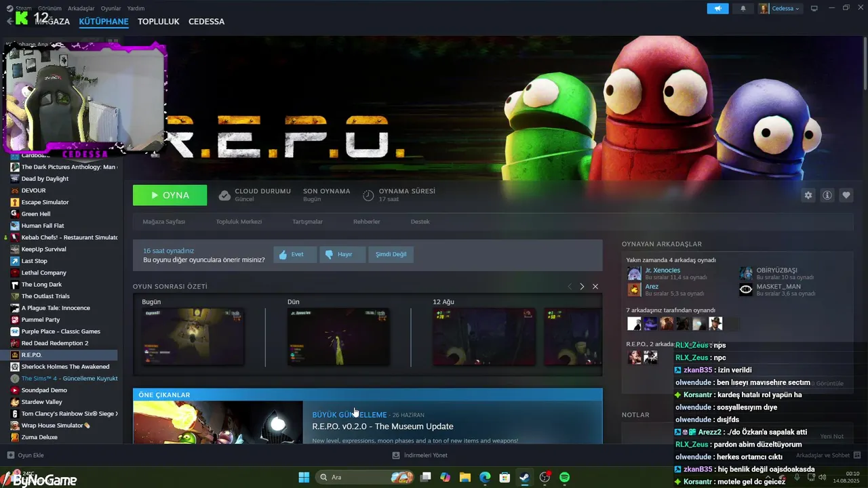Click the Zuma Deluxe game icon
The image size is (868, 488).
tap(15, 437)
